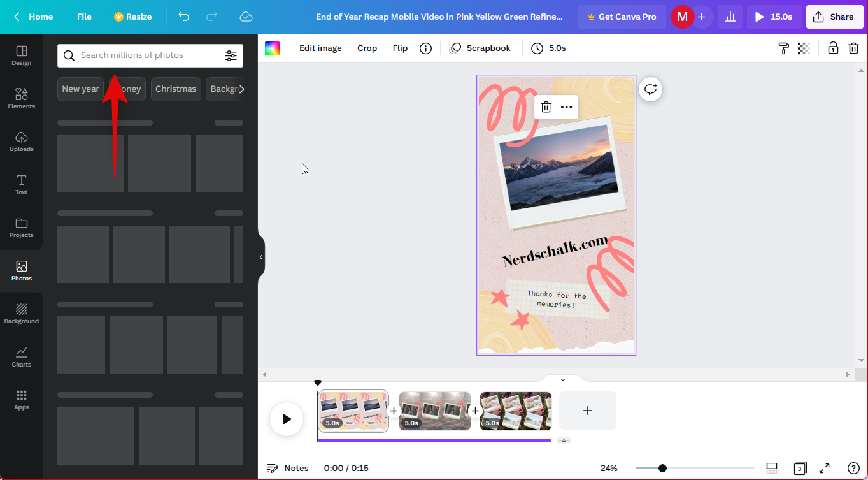Click the undo arrow icon
This screenshot has width=868, height=480.
pos(184,17)
